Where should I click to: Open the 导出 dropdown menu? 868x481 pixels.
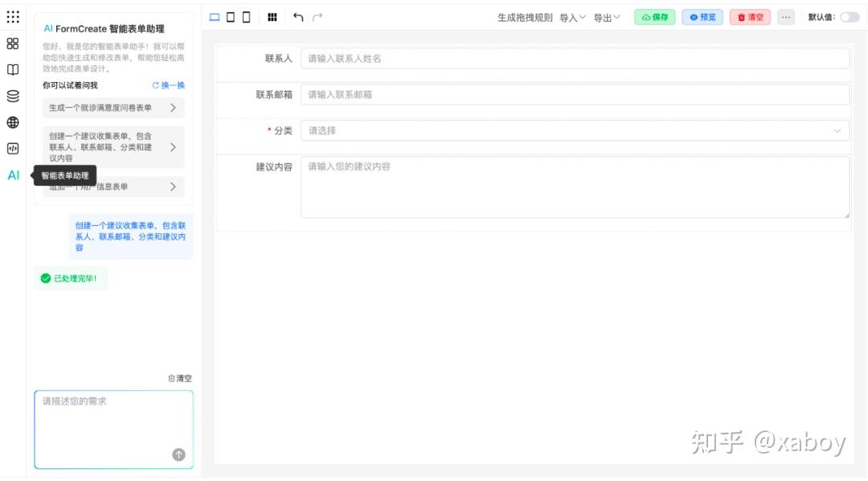tap(604, 15)
